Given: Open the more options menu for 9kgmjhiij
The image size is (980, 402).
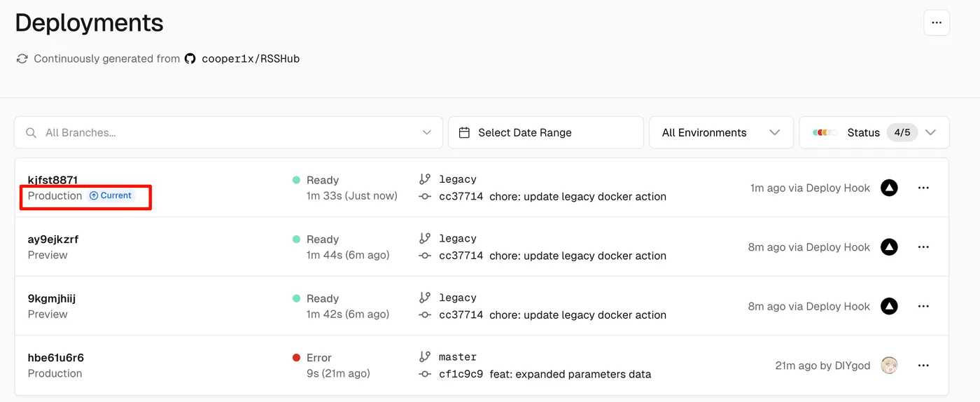Looking at the screenshot, I should pyautogui.click(x=923, y=306).
